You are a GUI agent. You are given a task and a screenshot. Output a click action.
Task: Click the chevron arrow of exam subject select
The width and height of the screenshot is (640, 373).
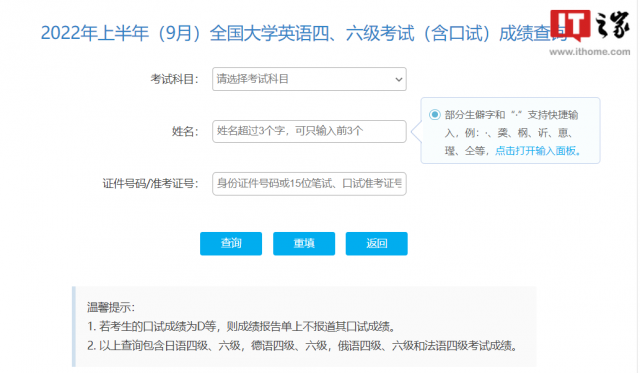[x=399, y=80]
